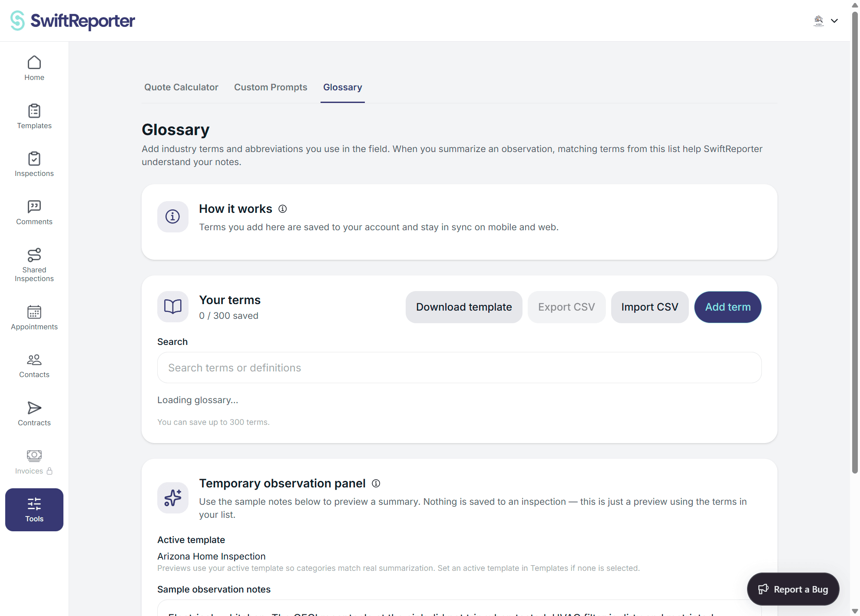Viewport: 860px width, 616px height.
Task: Click the locked Invoices sidebar item
Action: tap(34, 462)
